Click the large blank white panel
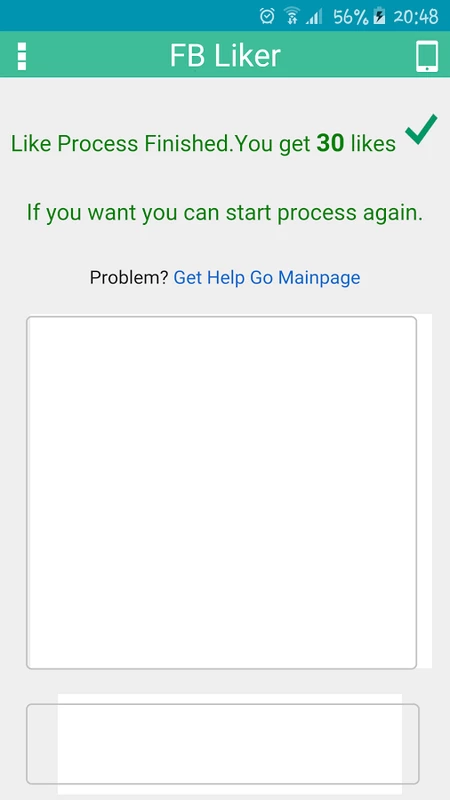450x800 pixels. [222, 492]
